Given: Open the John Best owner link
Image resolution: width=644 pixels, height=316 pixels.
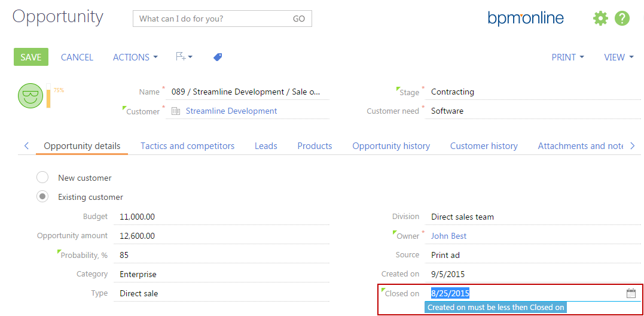Looking at the screenshot, I should coord(448,236).
